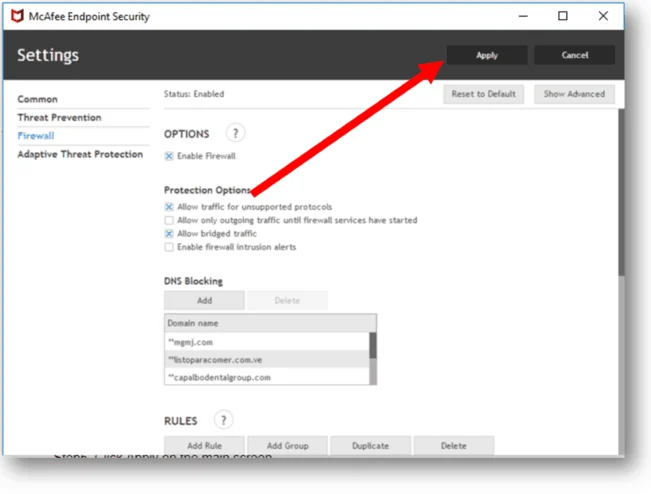The height and width of the screenshot is (494, 651).
Task: Select the Firewall settings section
Action: (36, 136)
